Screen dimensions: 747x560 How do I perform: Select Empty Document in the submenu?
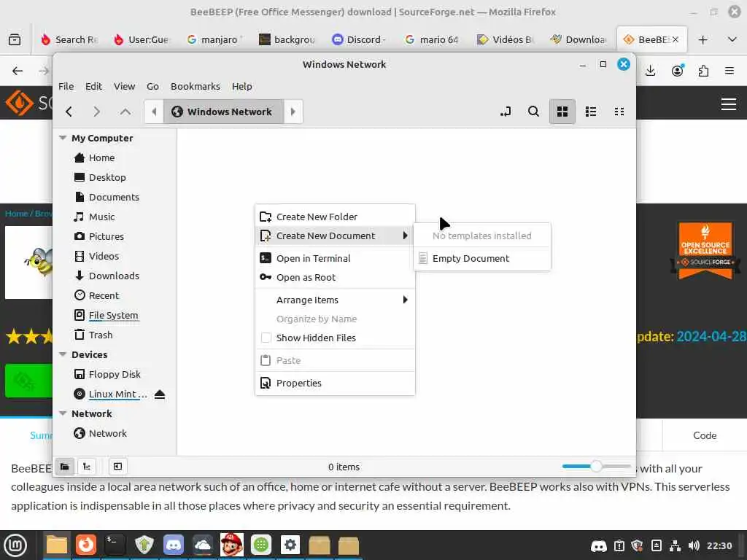click(482, 258)
